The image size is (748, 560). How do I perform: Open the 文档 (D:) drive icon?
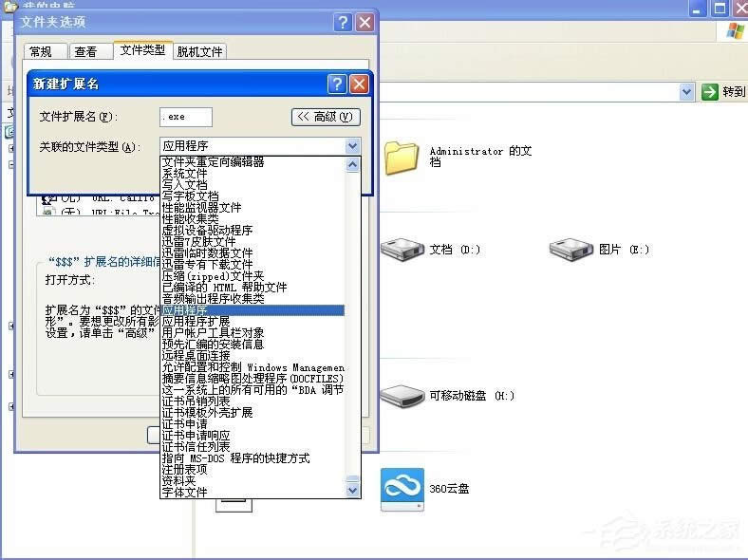[x=401, y=250]
